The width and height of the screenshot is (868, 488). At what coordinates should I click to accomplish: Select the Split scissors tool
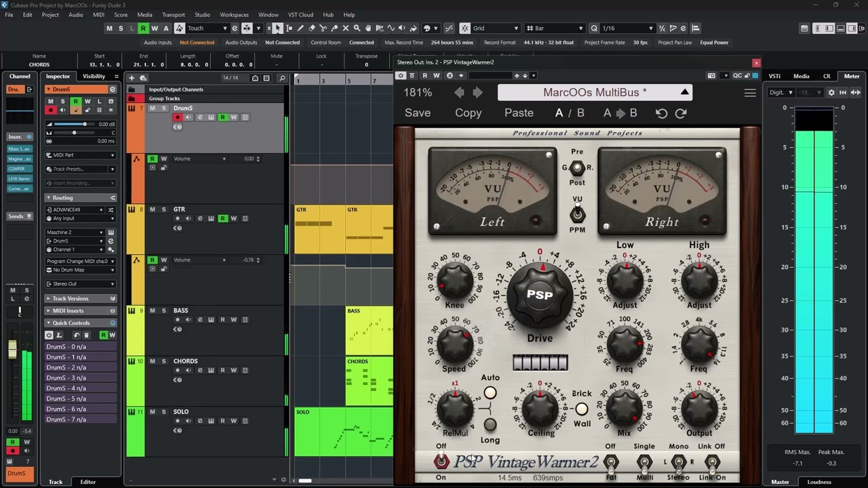[x=323, y=28]
